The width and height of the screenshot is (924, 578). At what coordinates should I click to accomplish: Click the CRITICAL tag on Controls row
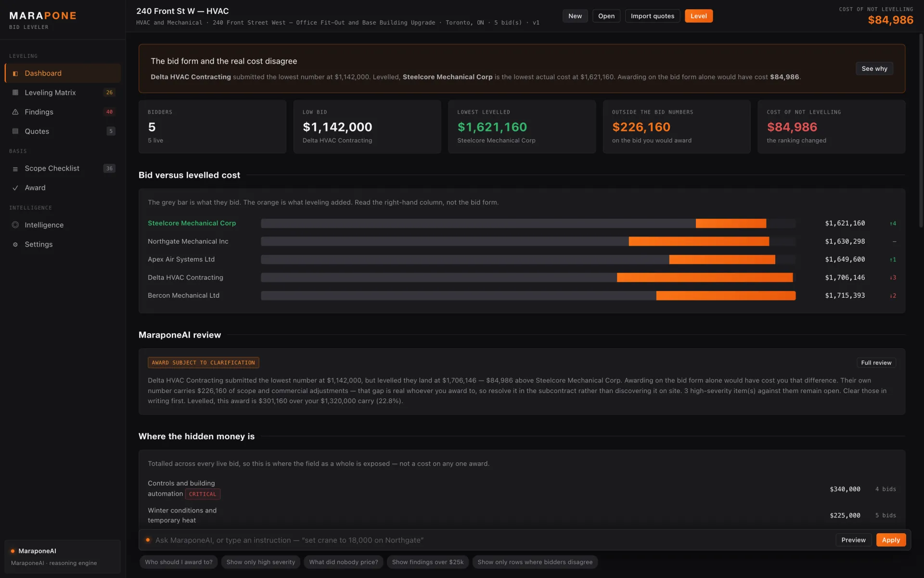click(203, 494)
